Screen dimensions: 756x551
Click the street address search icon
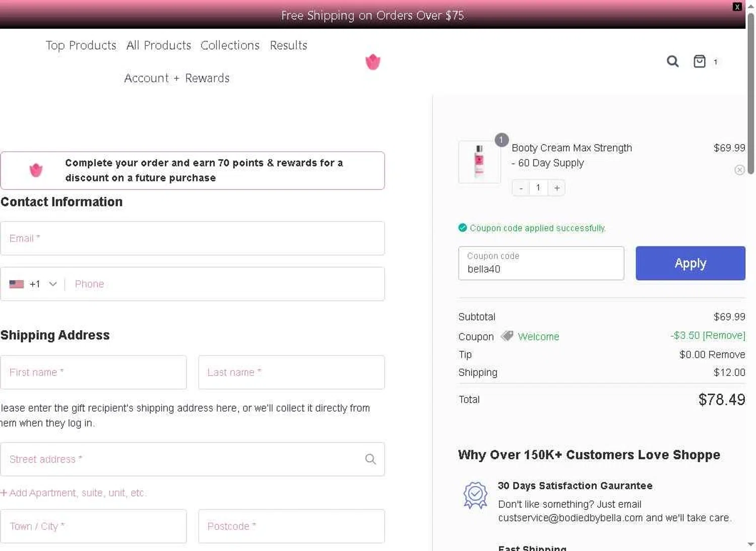370,459
